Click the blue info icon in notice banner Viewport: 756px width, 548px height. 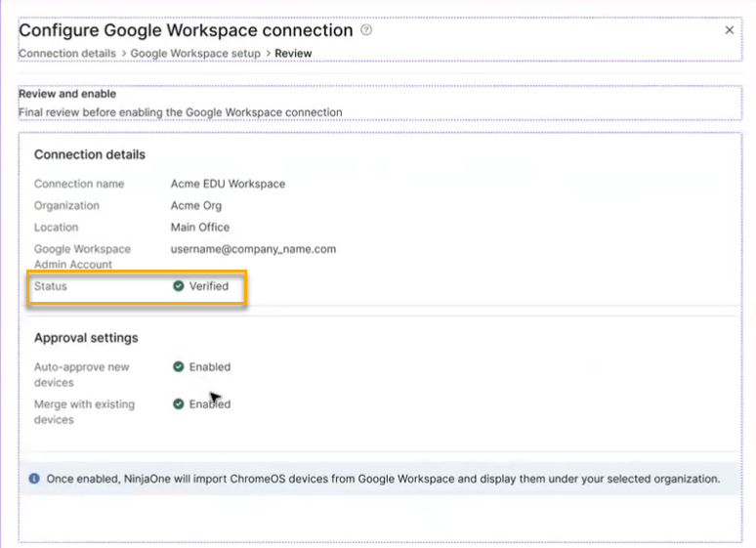(34, 479)
